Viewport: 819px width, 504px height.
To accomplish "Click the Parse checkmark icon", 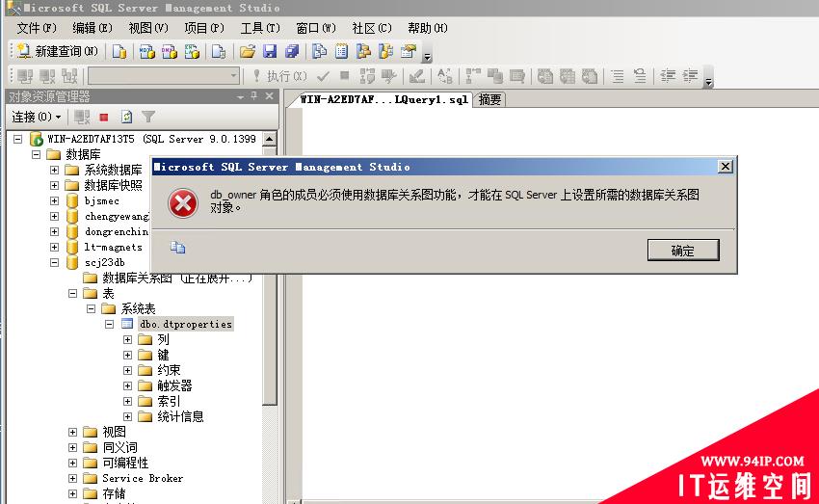I will click(x=324, y=76).
